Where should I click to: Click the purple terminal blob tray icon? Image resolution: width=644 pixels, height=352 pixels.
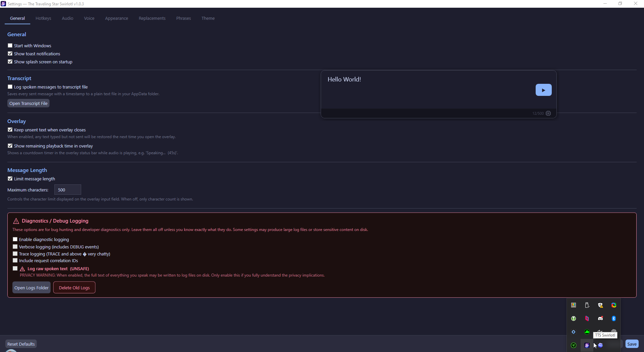(x=600, y=345)
